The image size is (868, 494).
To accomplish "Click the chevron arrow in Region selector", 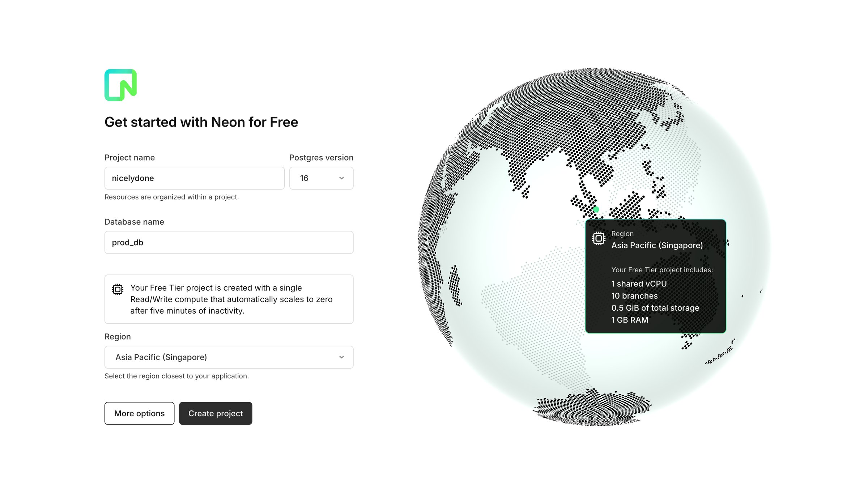I will coord(341,357).
